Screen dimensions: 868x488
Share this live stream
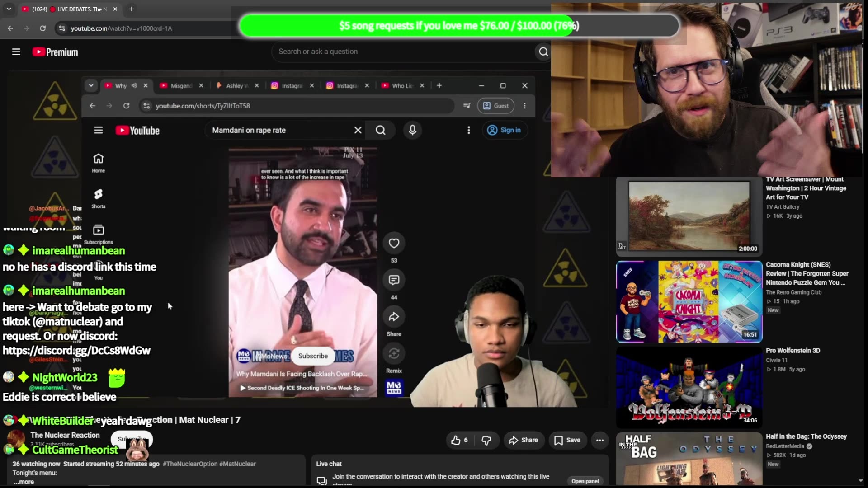(x=523, y=440)
